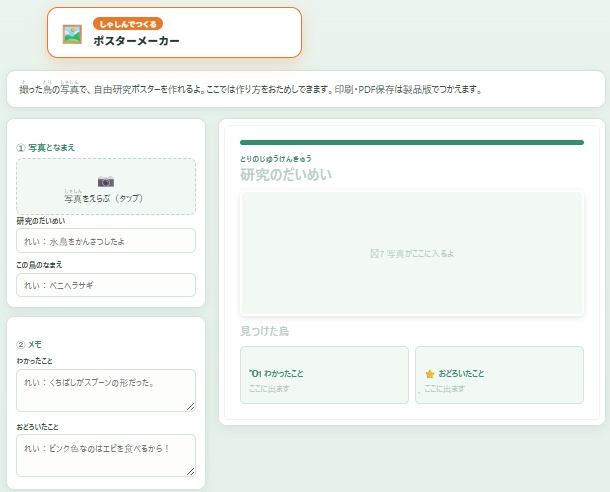Click the poster heading 研究のだいめい preview

pos(286,174)
